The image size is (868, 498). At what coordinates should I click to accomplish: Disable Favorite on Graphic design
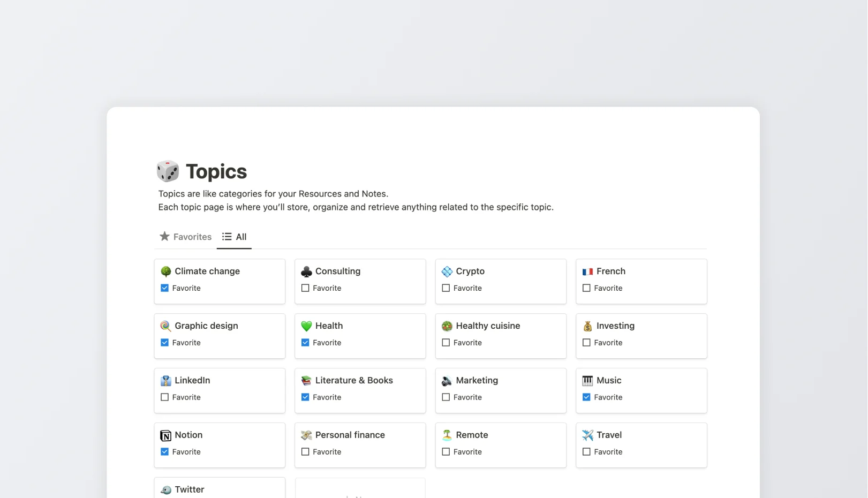pyautogui.click(x=164, y=342)
